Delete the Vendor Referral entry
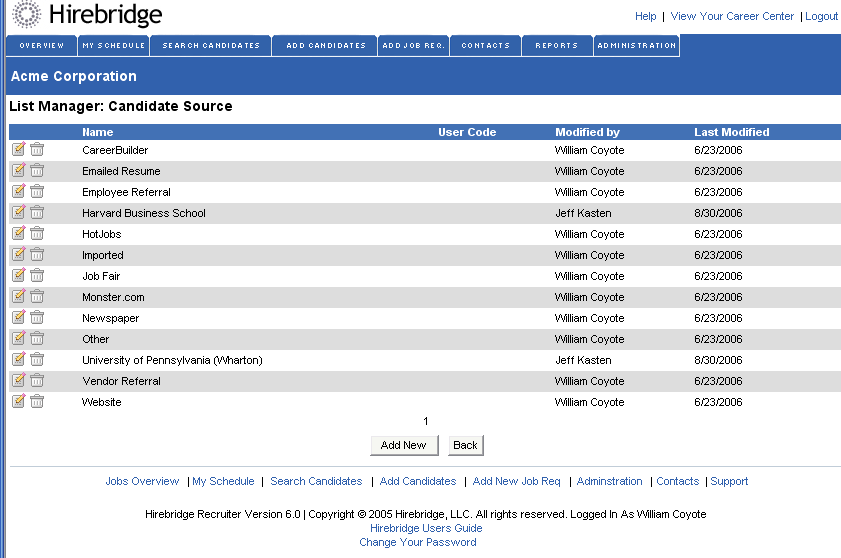This screenshot has height=558, width=841. pos(37,379)
